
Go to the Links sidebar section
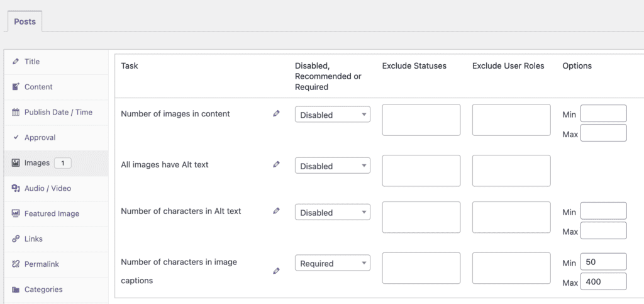(33, 239)
